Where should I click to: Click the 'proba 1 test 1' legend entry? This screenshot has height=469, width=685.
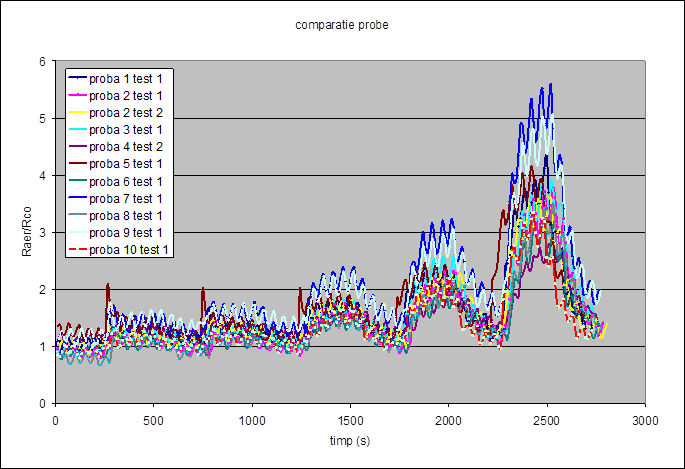116,79
